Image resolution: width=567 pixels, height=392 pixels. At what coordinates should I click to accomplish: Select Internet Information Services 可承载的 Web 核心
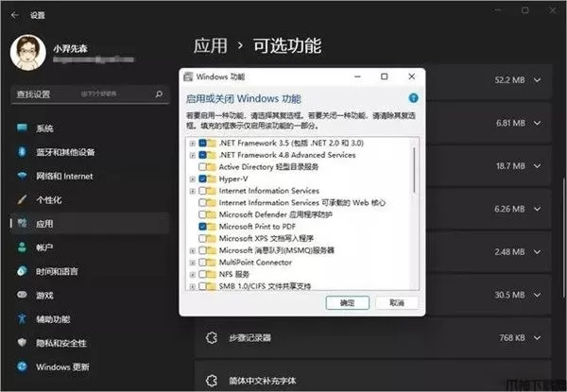(302, 203)
